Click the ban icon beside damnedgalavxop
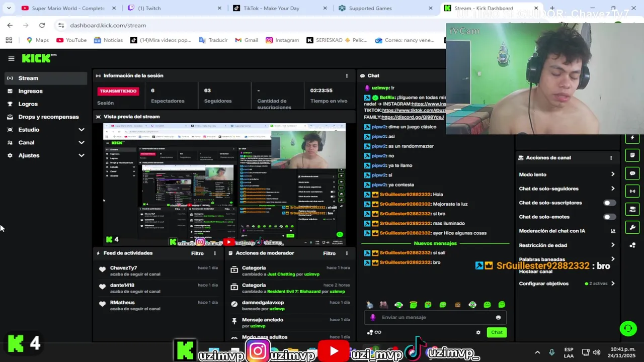 234,304
